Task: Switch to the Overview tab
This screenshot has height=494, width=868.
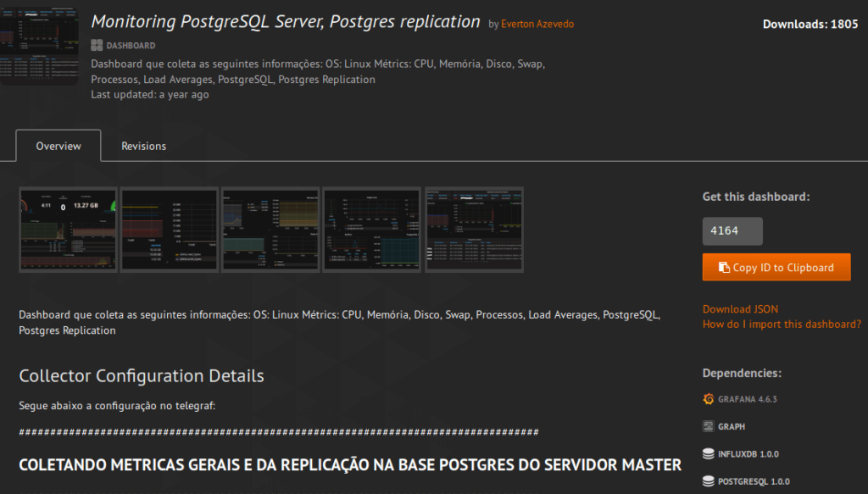Action: (58, 146)
